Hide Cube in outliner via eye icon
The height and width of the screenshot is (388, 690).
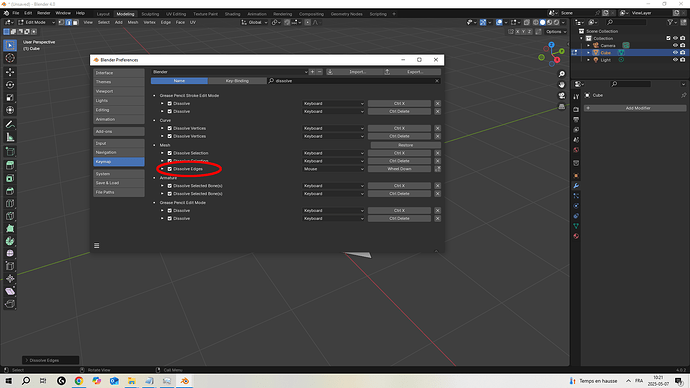[675, 53]
